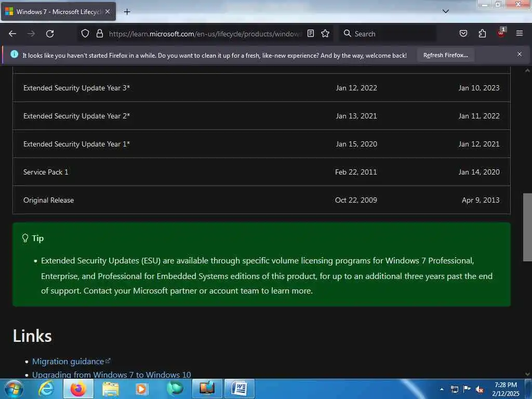This screenshot has height=399, width=532.
Task: Click the Feb 22, 2011 start date
Action: pyautogui.click(x=356, y=172)
